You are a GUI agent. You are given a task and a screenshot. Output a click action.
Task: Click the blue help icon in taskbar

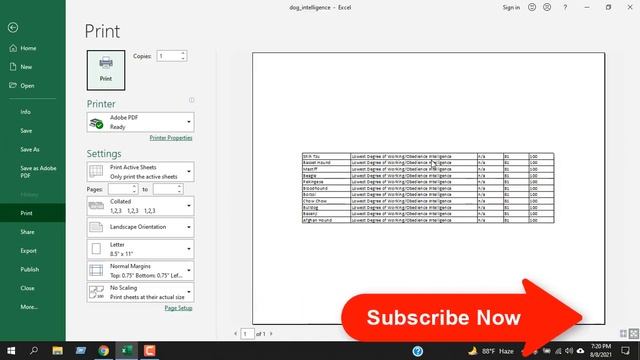point(418,351)
